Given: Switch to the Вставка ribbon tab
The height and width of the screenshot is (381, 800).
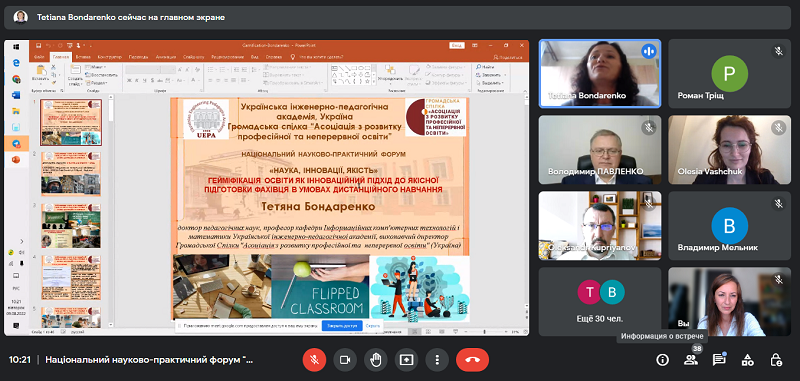Looking at the screenshot, I should click(x=83, y=57).
